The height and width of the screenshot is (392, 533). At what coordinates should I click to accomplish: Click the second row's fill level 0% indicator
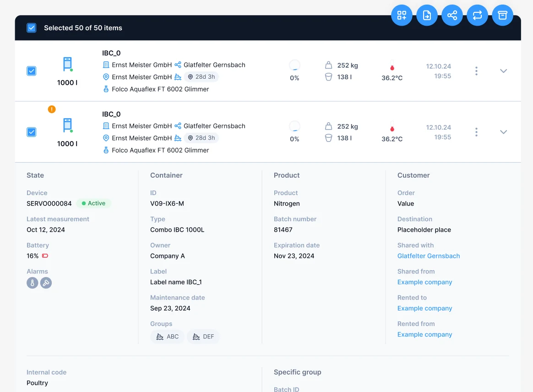click(x=294, y=132)
